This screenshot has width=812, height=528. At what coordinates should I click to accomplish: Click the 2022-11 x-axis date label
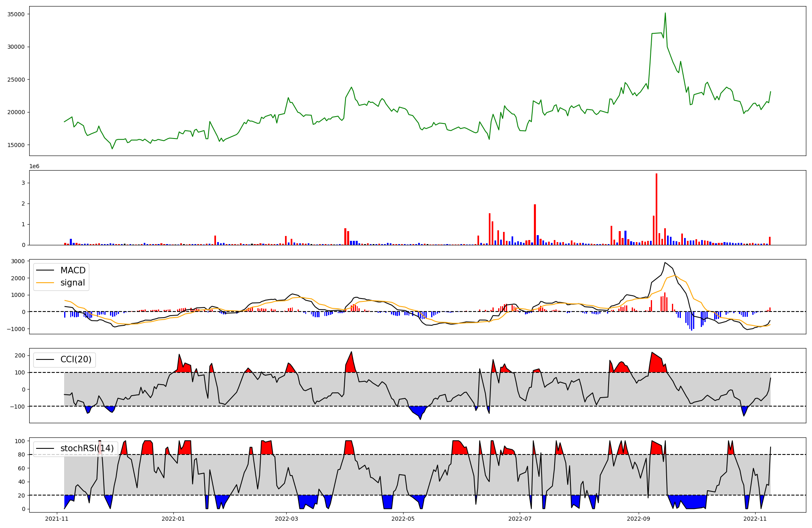[755, 519]
